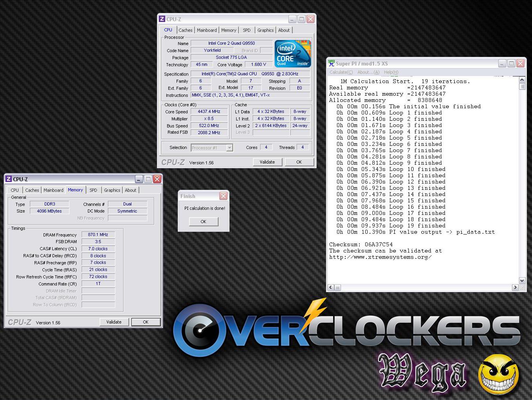Switch to Mainboard tab in the upper CPU-Z window
Viewport: 532px width, 400px height.
tap(207, 30)
